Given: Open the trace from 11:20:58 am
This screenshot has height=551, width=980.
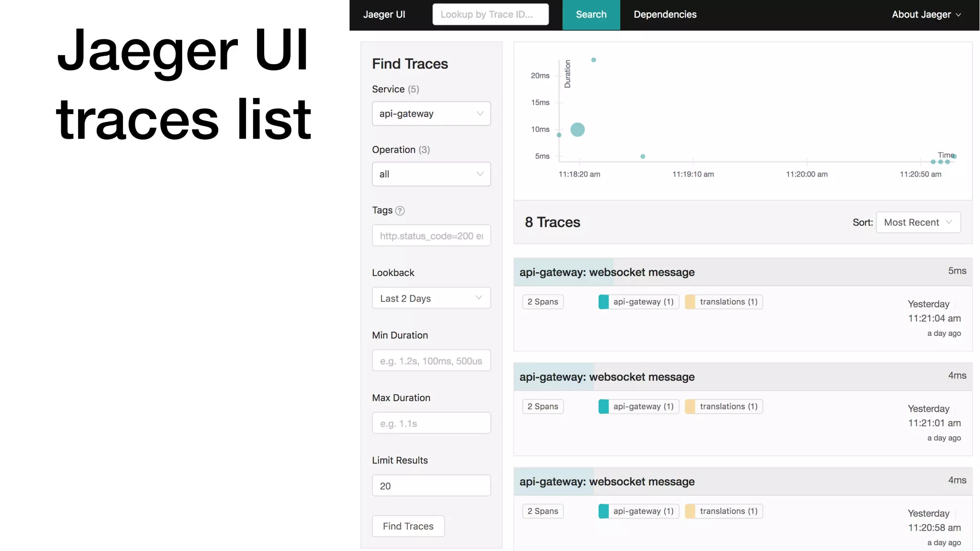Looking at the screenshot, I should (x=743, y=482).
